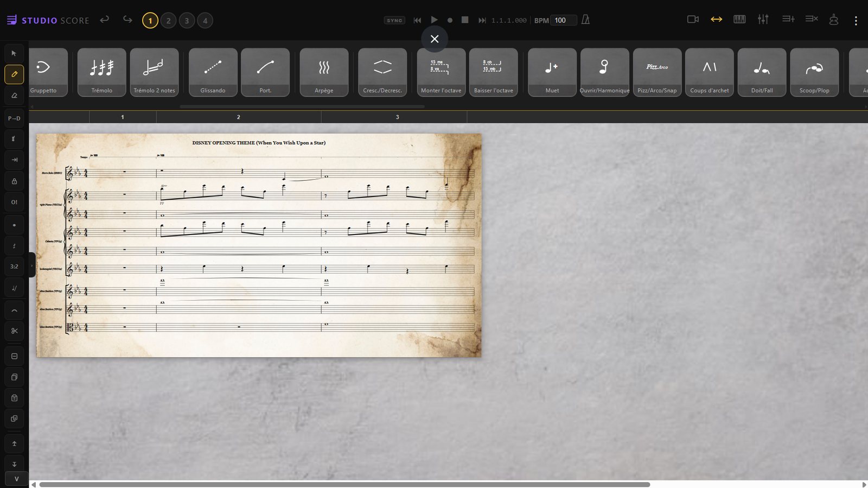Rewind to the beginning
This screenshot has width=868, height=488.
[417, 20]
